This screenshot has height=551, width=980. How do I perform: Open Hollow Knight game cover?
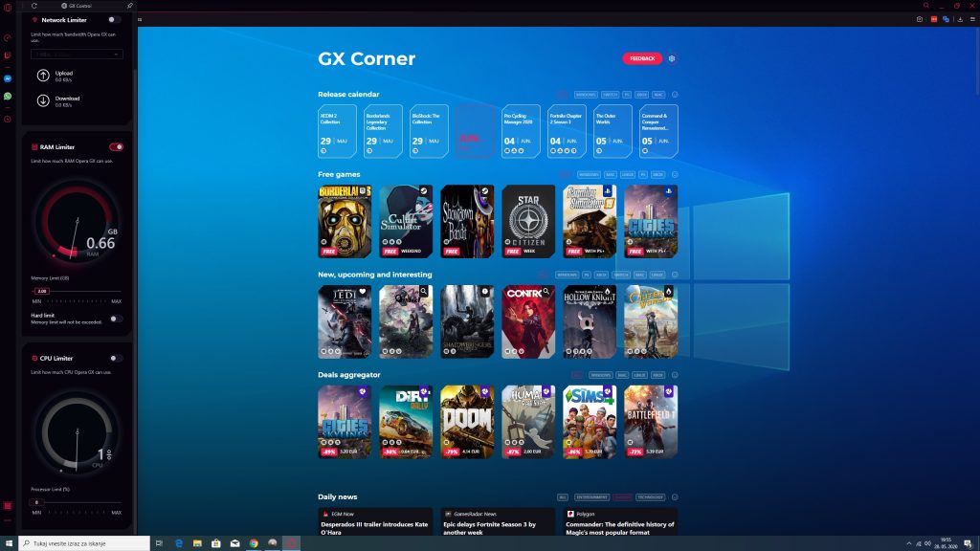(x=590, y=321)
